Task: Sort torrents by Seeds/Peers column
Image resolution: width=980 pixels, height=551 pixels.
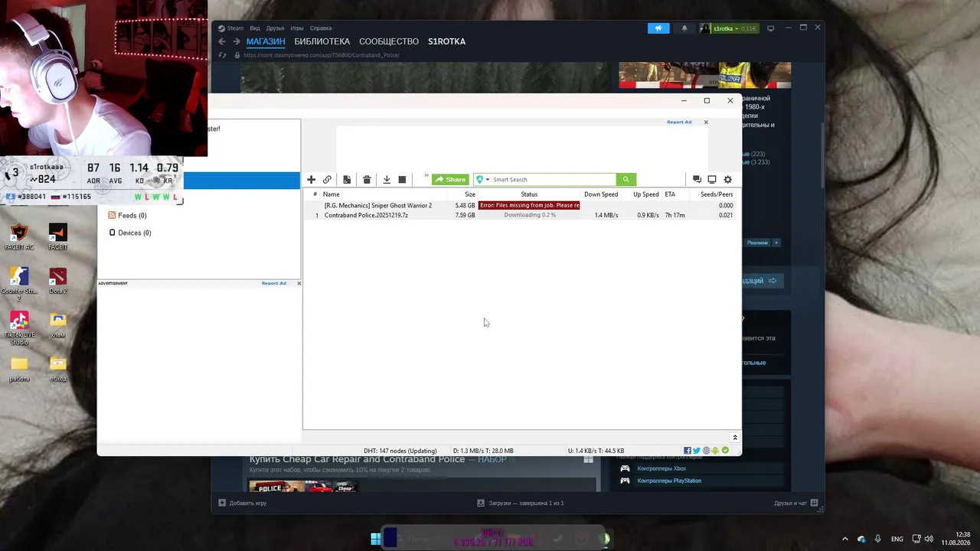Action: pos(717,194)
